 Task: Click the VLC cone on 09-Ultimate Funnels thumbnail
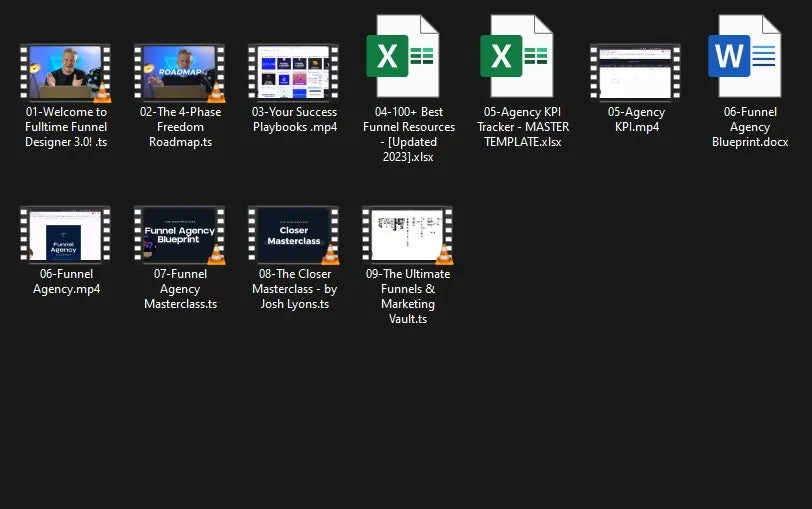pyautogui.click(x=444, y=254)
